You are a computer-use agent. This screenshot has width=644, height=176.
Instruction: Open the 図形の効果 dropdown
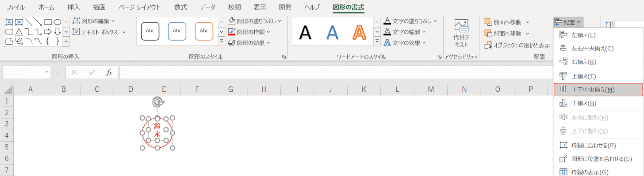click(268, 43)
